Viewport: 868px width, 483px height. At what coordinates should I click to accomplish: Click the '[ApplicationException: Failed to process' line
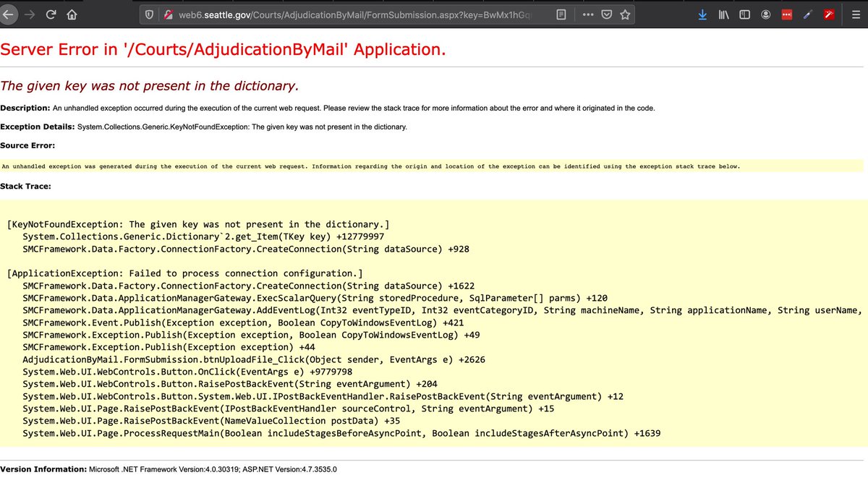[184, 273]
